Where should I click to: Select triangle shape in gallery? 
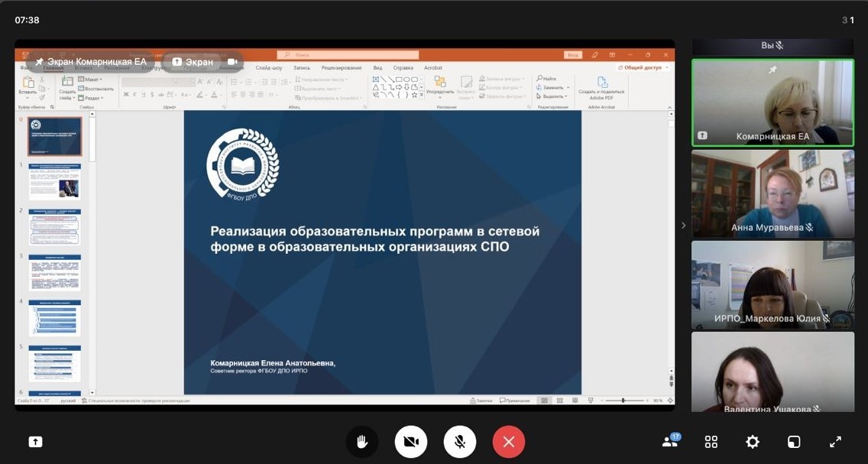point(375,87)
